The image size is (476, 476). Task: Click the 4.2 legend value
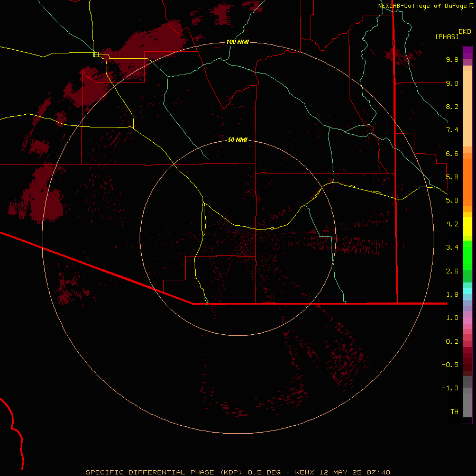452,224
